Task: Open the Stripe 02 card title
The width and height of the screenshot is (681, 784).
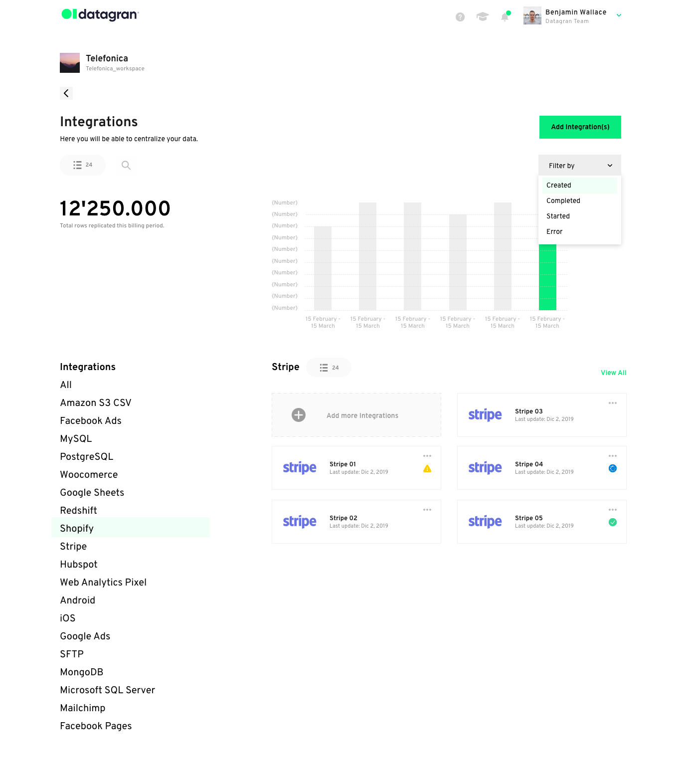Action: [343, 518]
